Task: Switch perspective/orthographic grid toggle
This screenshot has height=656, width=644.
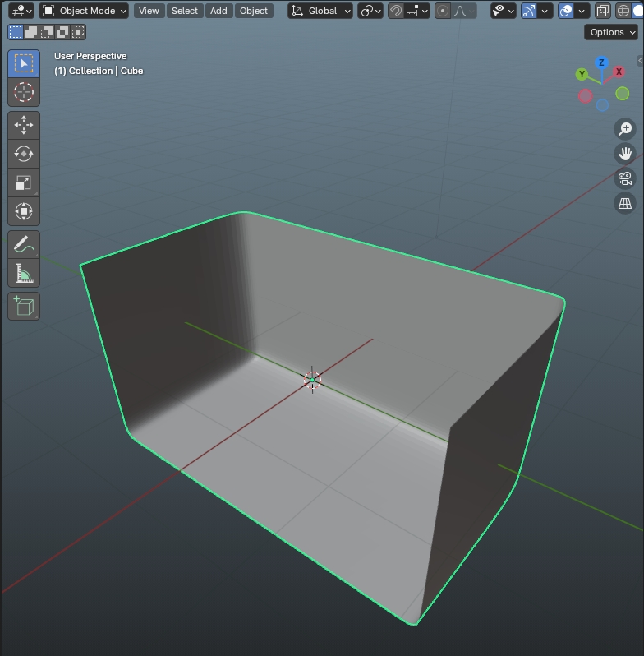Action: click(x=625, y=203)
